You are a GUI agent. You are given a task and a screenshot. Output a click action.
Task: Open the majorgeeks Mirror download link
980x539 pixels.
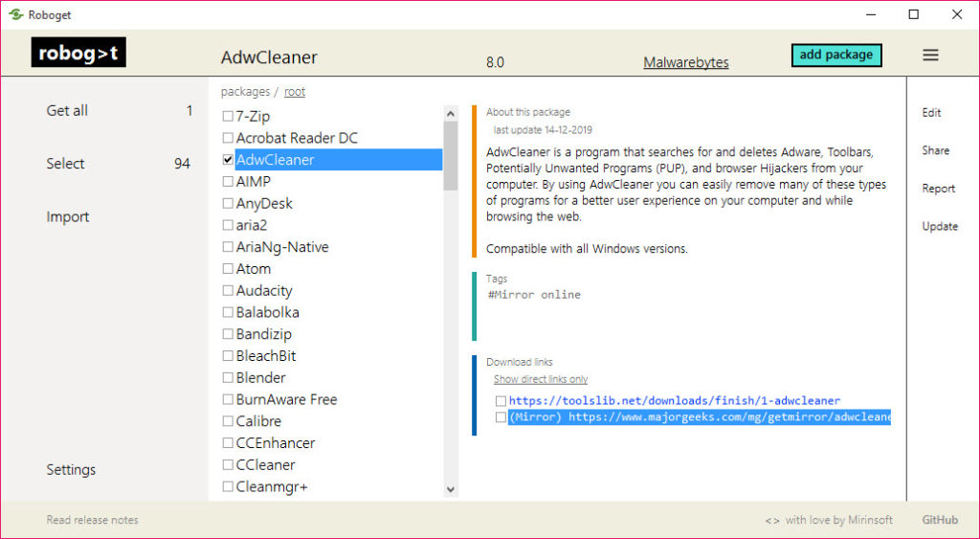[x=700, y=417]
